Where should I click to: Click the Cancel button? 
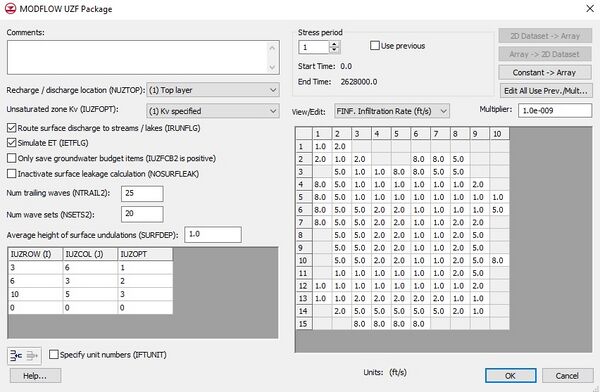coord(567,376)
